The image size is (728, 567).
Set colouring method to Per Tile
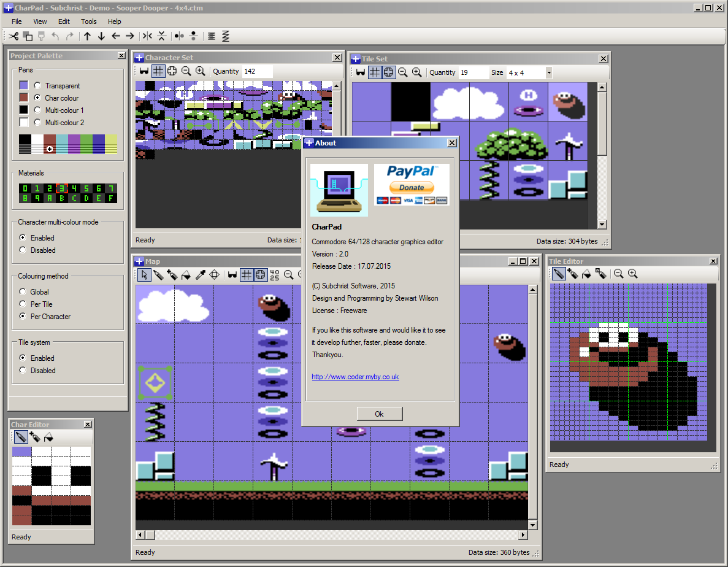pyautogui.click(x=23, y=304)
